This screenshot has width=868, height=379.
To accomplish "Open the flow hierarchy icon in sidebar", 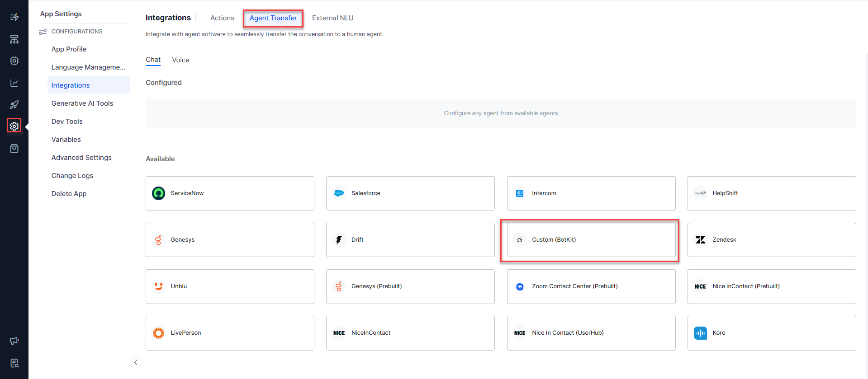I will pyautogui.click(x=14, y=40).
